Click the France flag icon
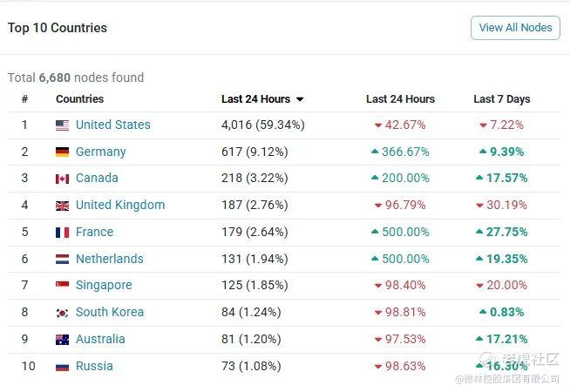The width and height of the screenshot is (570, 392). click(x=62, y=233)
